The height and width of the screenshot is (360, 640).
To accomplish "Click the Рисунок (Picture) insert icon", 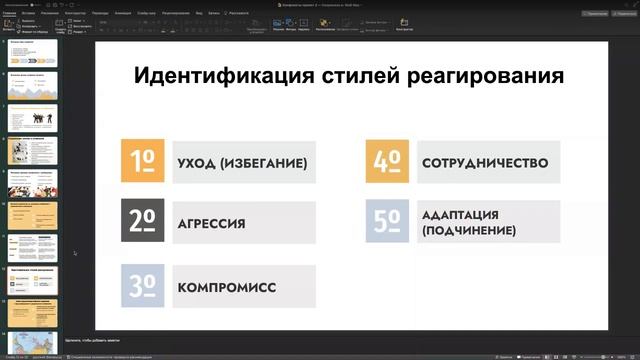I will pos(278,24).
